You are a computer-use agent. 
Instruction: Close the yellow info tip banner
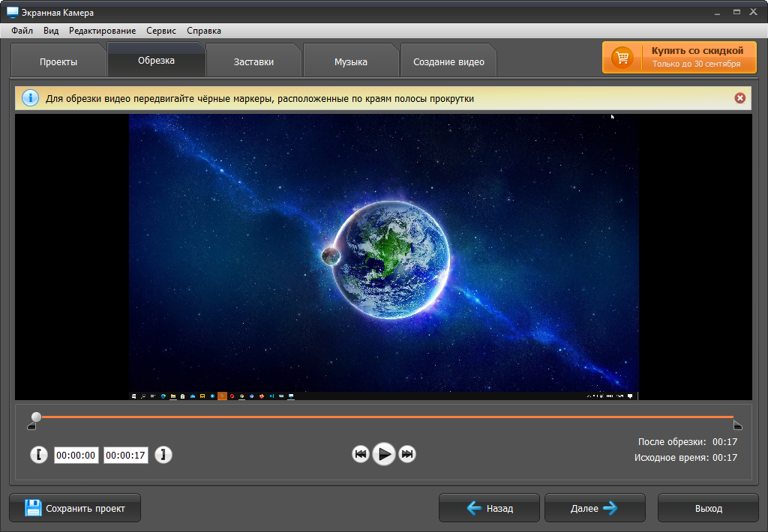(x=740, y=98)
